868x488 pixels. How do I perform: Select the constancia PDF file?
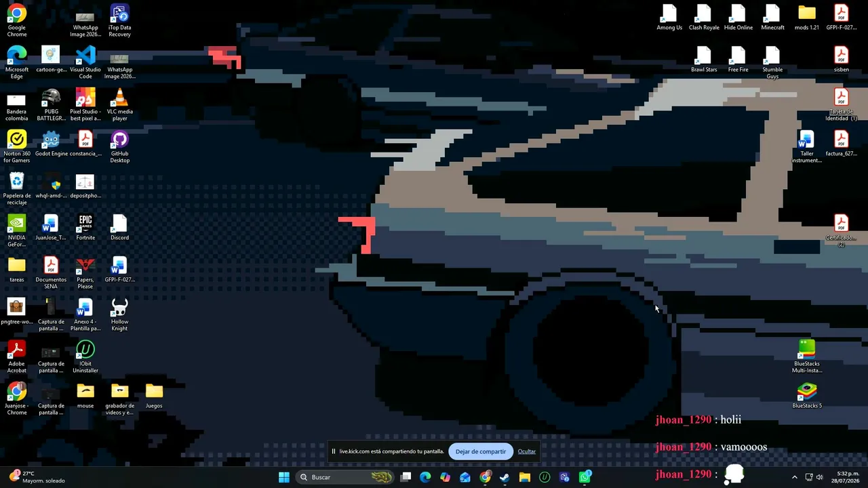click(85, 144)
